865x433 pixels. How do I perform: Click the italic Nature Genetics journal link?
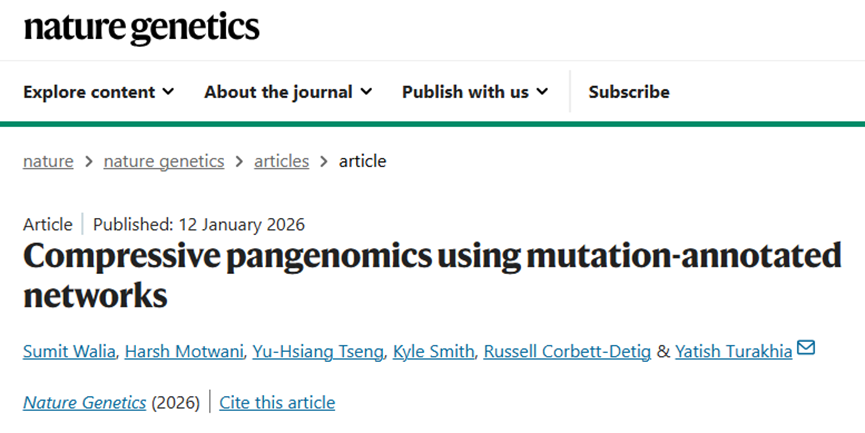(x=84, y=403)
